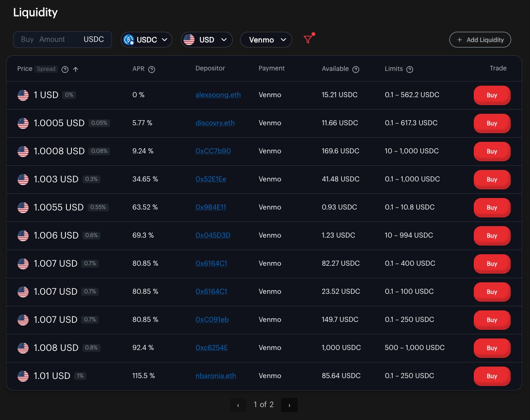The height and width of the screenshot is (420, 530).
Task: Click the red filter funnel icon
Action: (x=307, y=40)
